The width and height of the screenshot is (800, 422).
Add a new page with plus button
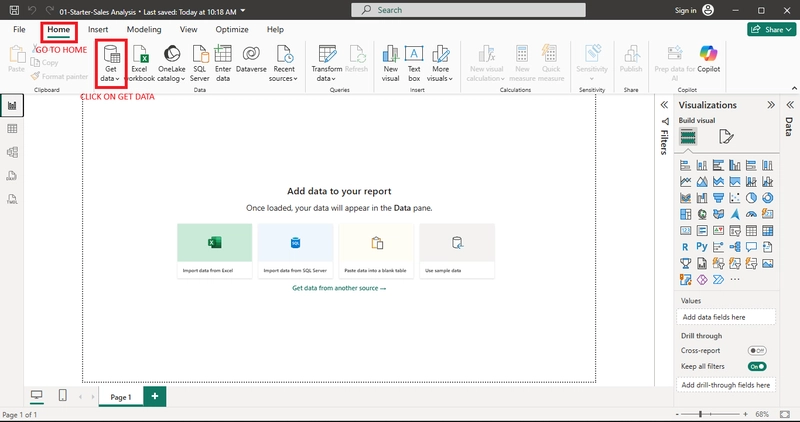155,396
